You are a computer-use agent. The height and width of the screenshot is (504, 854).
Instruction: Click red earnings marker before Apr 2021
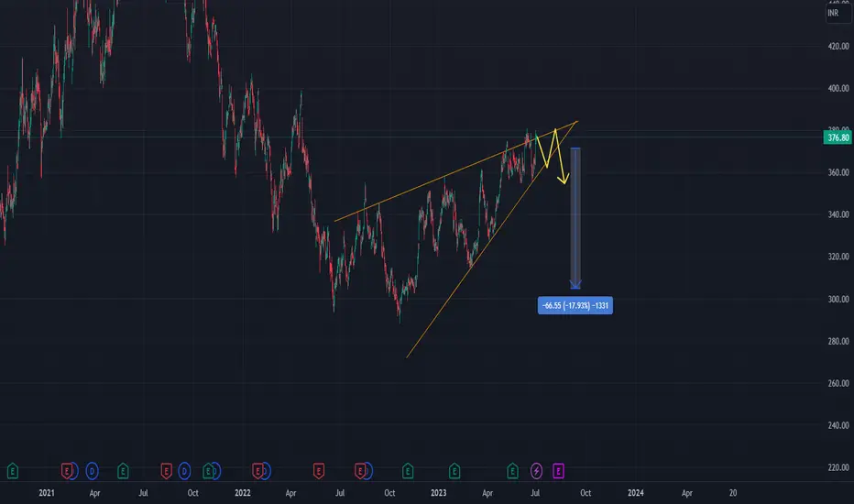coord(67,471)
